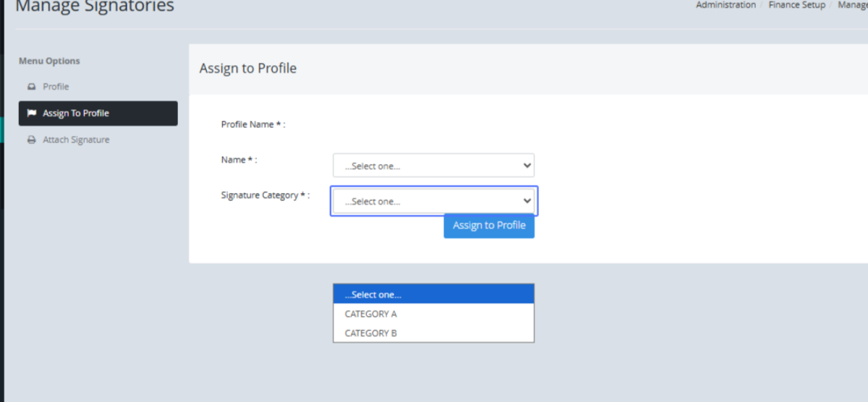Click the inbox icon beside Profile
Screen dimensions: 868x402
click(x=31, y=87)
